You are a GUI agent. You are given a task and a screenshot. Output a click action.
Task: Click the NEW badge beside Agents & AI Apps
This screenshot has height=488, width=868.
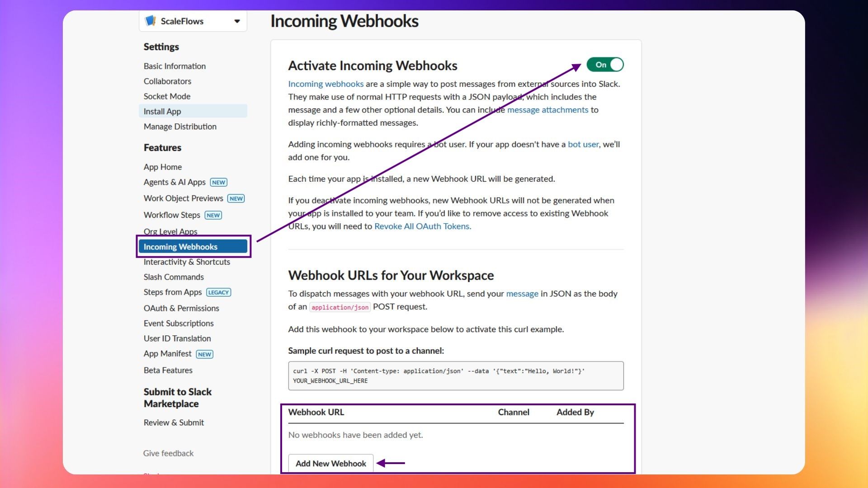coord(219,183)
